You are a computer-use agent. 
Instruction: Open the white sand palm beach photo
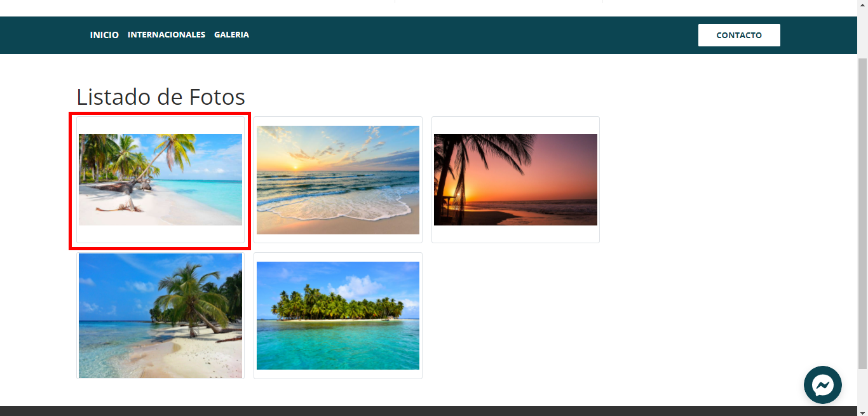(x=160, y=180)
